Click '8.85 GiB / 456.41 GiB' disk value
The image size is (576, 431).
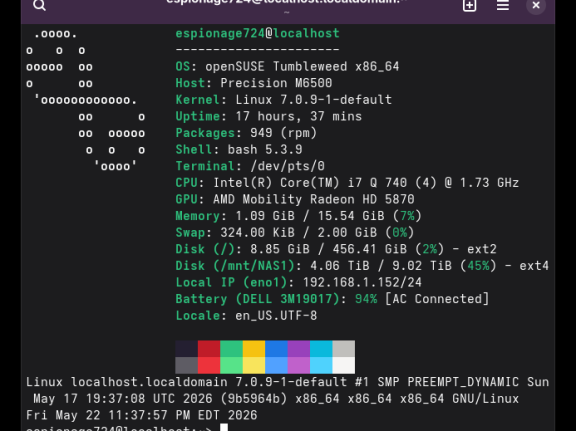328,249
